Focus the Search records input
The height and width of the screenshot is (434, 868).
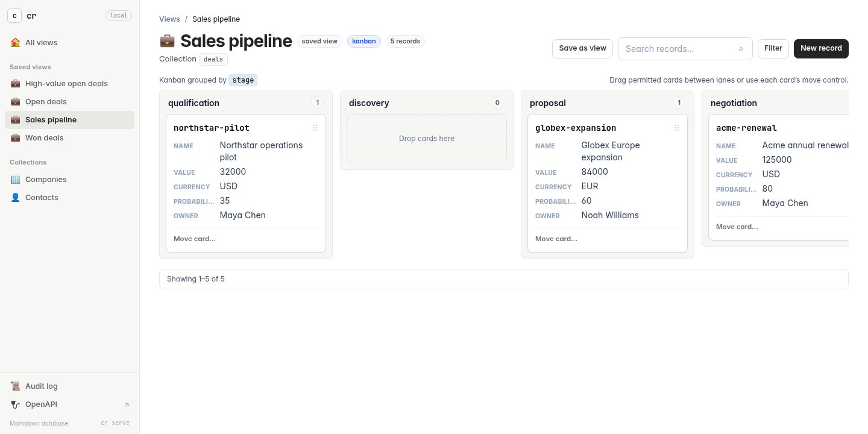point(685,49)
